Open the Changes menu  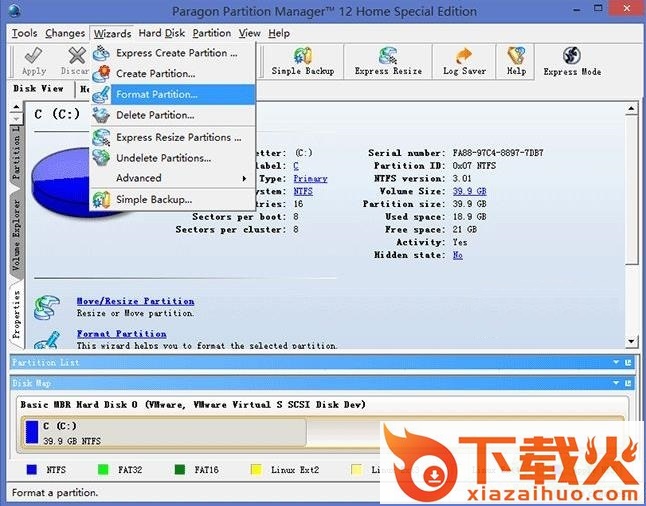coord(65,33)
